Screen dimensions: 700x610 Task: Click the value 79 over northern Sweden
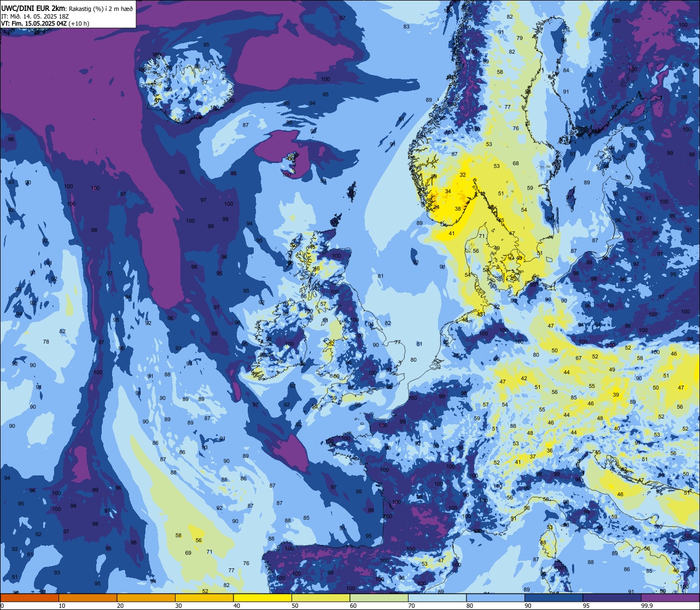pos(520,38)
